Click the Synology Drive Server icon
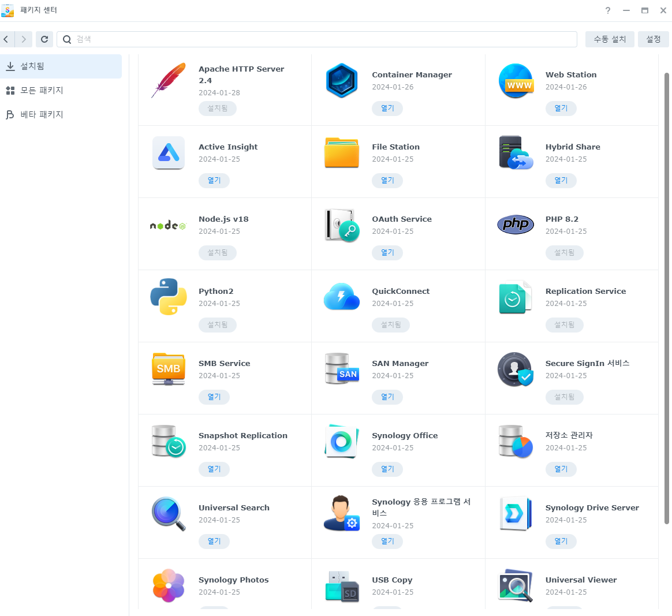672x616 pixels. tap(516, 514)
